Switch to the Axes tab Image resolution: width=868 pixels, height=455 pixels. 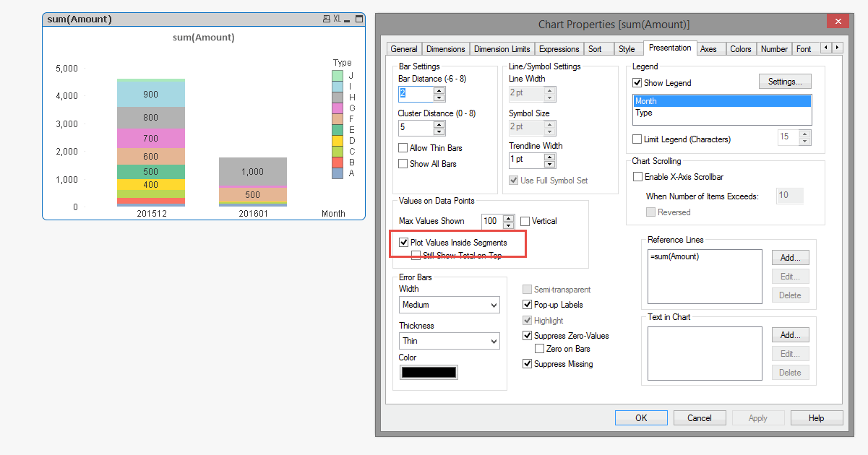(710, 48)
